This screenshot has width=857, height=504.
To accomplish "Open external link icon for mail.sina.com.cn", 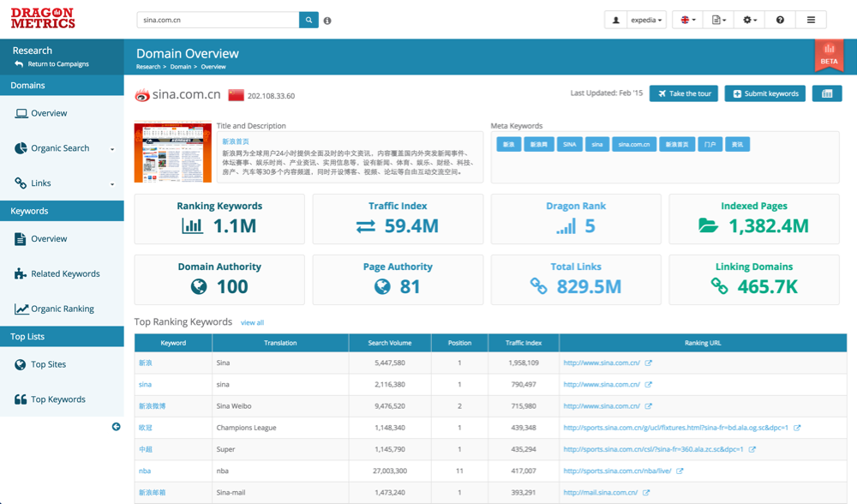I will pyautogui.click(x=646, y=493).
